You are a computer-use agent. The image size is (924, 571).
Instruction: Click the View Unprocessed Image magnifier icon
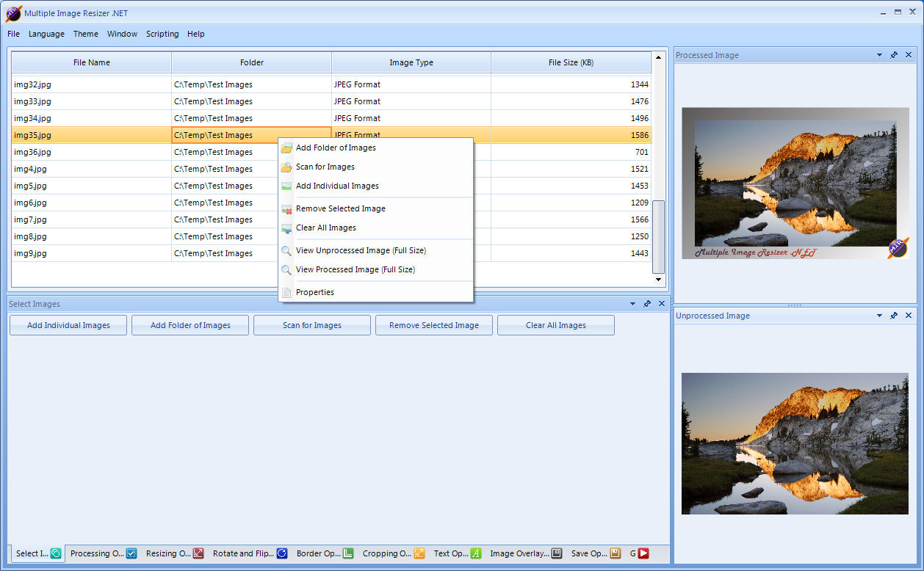[x=286, y=251]
